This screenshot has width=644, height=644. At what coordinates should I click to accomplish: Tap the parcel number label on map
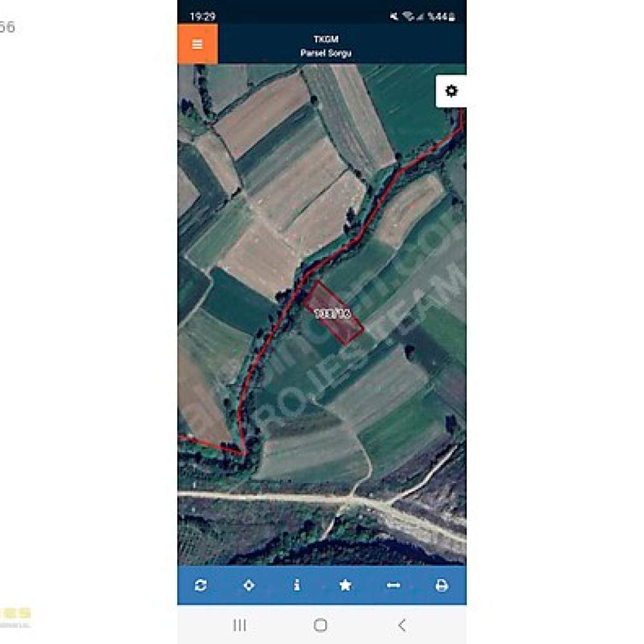tap(333, 314)
